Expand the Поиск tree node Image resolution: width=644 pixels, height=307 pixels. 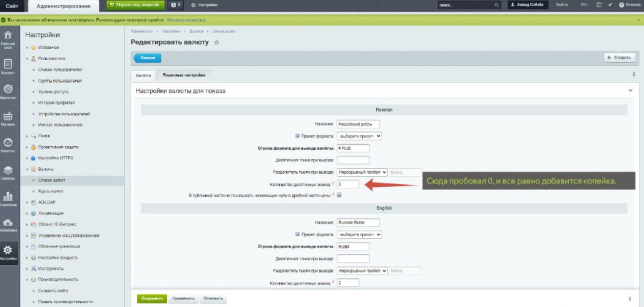(x=27, y=136)
